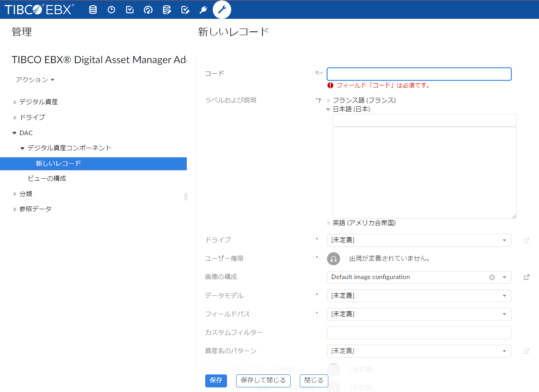Clear the Default image configuration selection

click(x=492, y=277)
